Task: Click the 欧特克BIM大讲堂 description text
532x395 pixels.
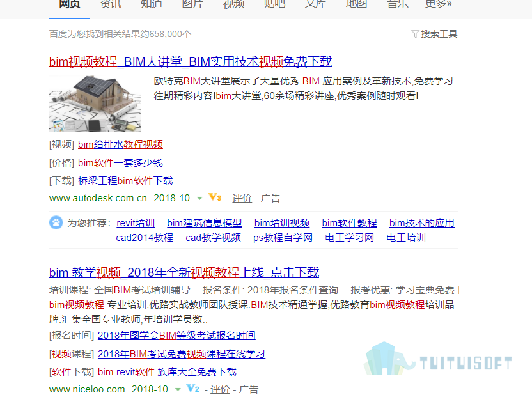Action: [x=303, y=88]
